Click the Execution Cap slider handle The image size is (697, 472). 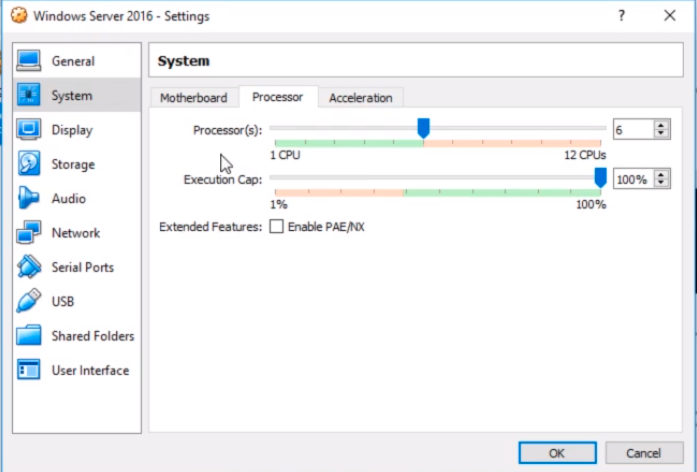(601, 177)
